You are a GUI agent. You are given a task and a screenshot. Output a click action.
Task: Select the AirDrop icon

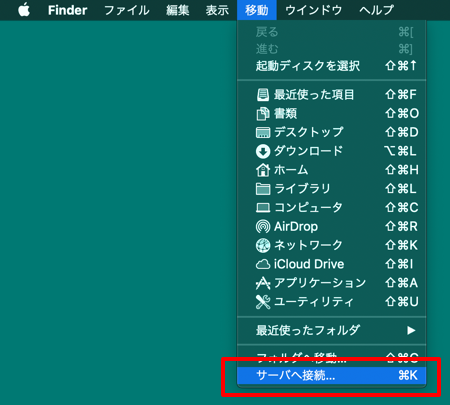point(263,227)
